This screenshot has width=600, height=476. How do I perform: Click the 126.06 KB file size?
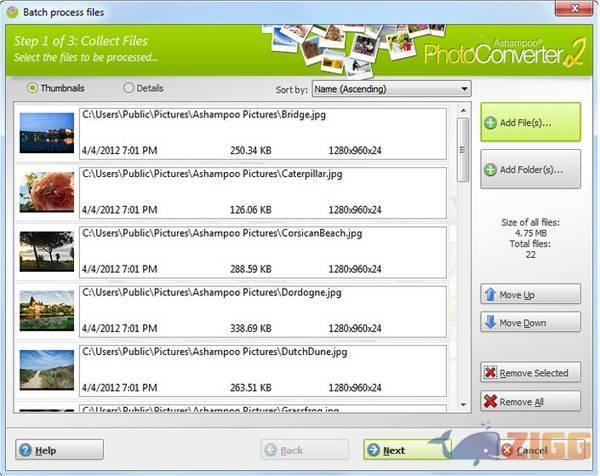tap(251, 210)
